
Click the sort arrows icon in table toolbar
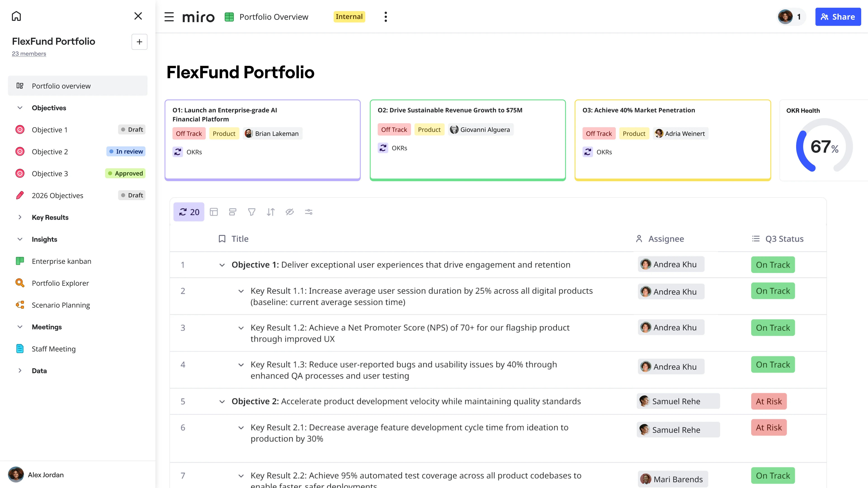coord(271,212)
